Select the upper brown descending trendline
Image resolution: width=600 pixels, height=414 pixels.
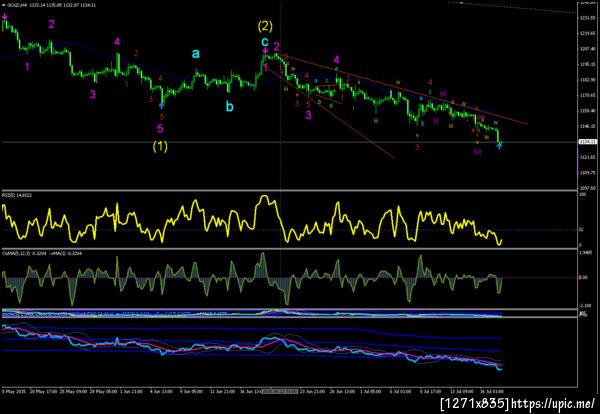[406, 90]
